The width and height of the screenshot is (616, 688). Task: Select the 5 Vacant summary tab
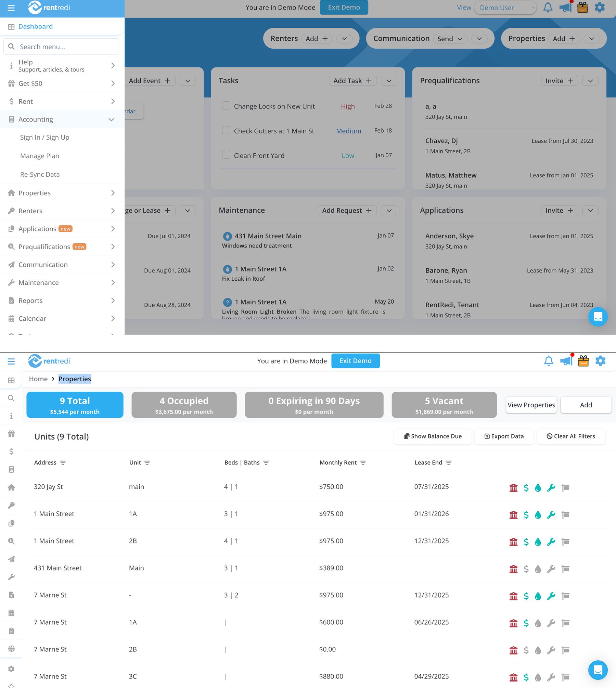444,405
